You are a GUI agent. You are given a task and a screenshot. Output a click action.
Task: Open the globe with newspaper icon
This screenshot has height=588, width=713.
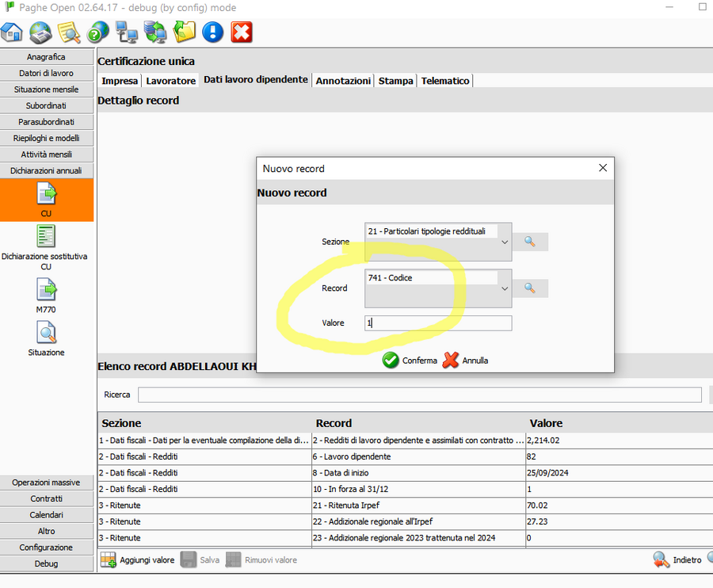pyautogui.click(x=40, y=32)
